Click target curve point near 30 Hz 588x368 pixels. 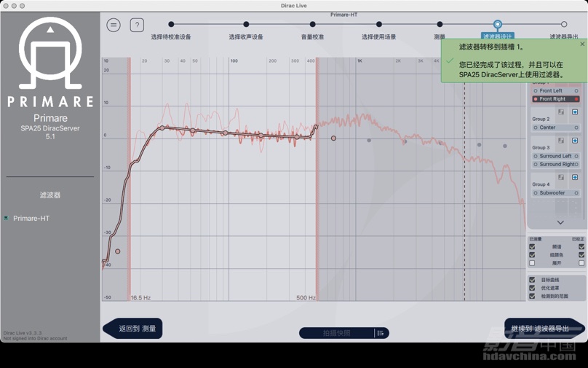[x=162, y=128]
